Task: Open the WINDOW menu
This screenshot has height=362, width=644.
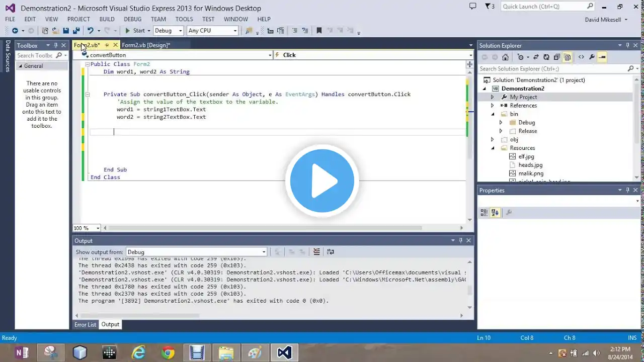Action: [x=236, y=19]
